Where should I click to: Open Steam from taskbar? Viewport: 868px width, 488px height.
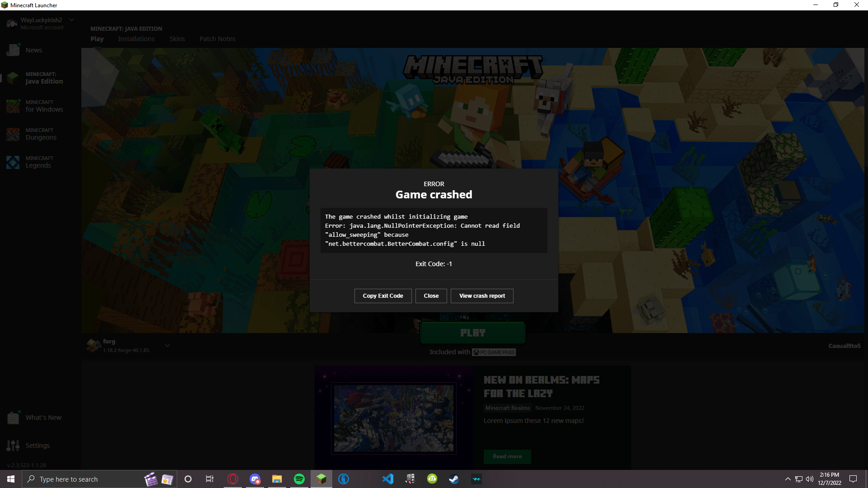click(x=454, y=479)
